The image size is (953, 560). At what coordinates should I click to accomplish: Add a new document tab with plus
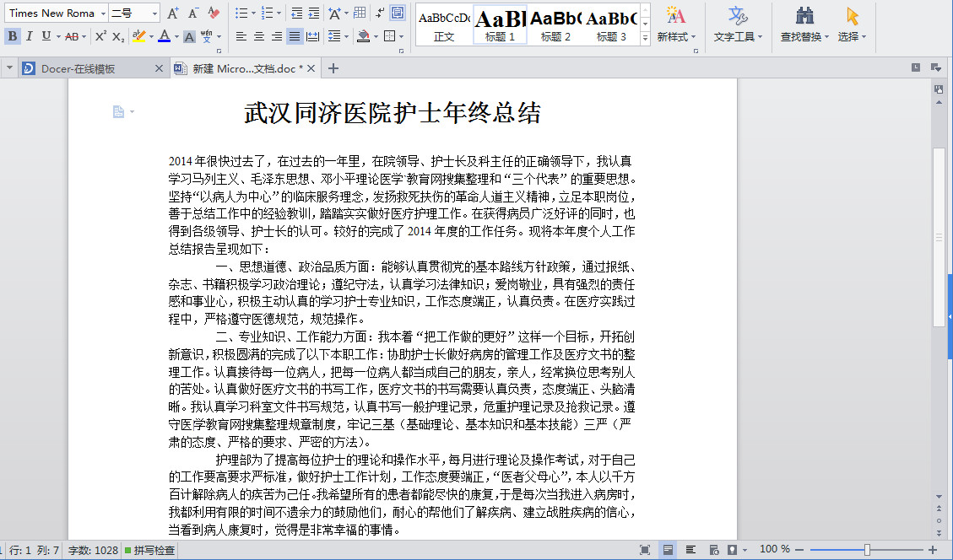click(333, 68)
